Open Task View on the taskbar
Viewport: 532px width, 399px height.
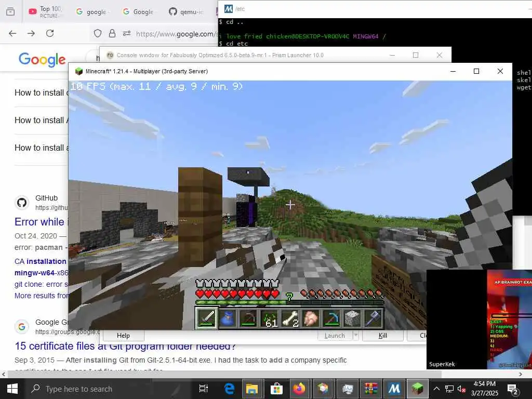point(203,389)
